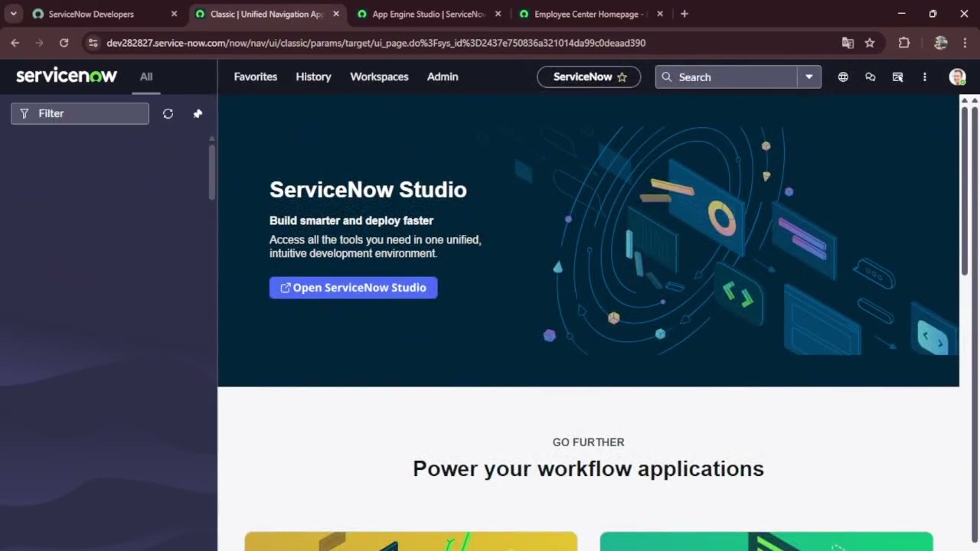Screen dimensions: 980x551
Task: Reload the current page
Action: click(x=64, y=43)
